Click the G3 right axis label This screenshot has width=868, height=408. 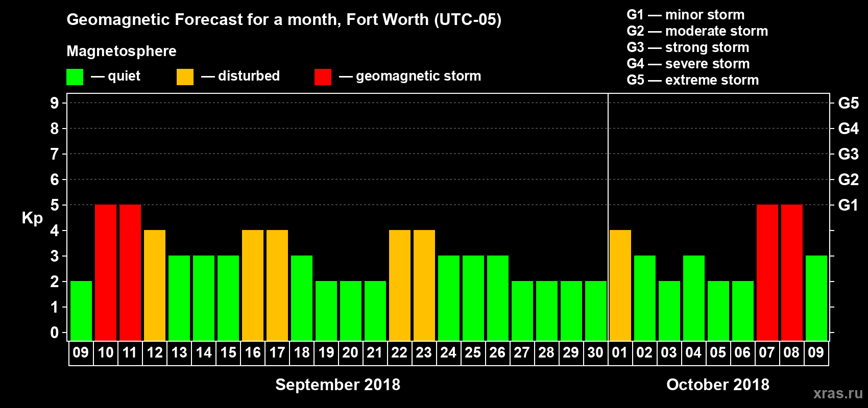pyautogui.click(x=849, y=154)
